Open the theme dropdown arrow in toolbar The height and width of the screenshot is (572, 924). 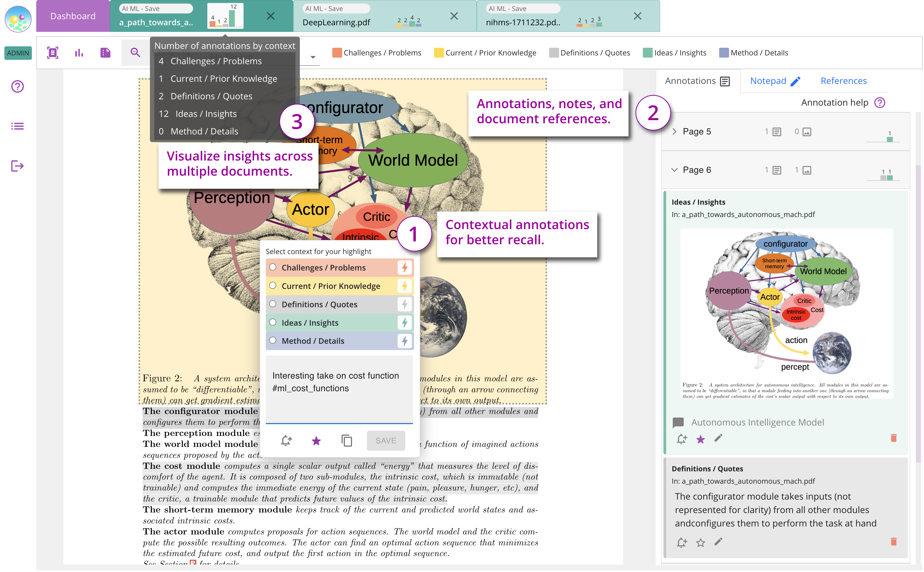point(313,58)
